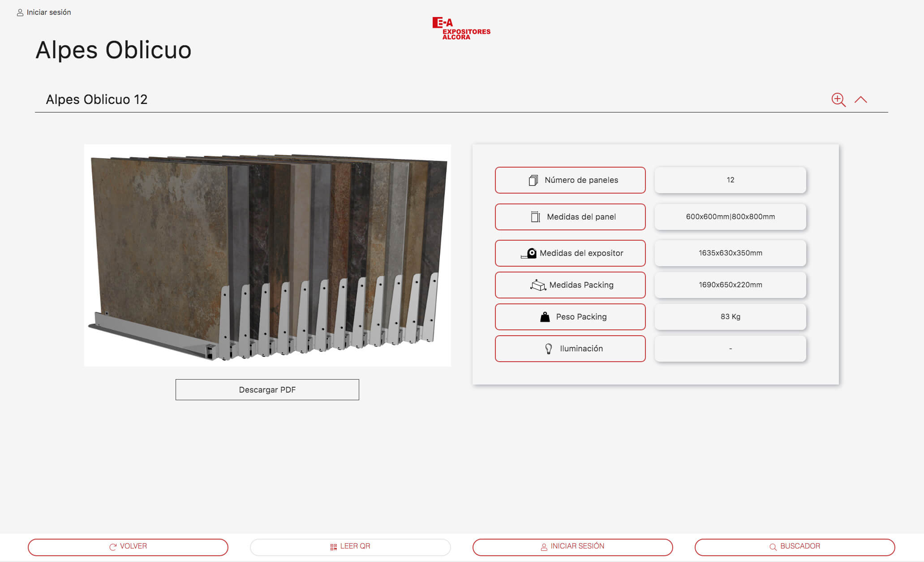Open the LEER QR option
924x562 pixels.
pyautogui.click(x=350, y=546)
